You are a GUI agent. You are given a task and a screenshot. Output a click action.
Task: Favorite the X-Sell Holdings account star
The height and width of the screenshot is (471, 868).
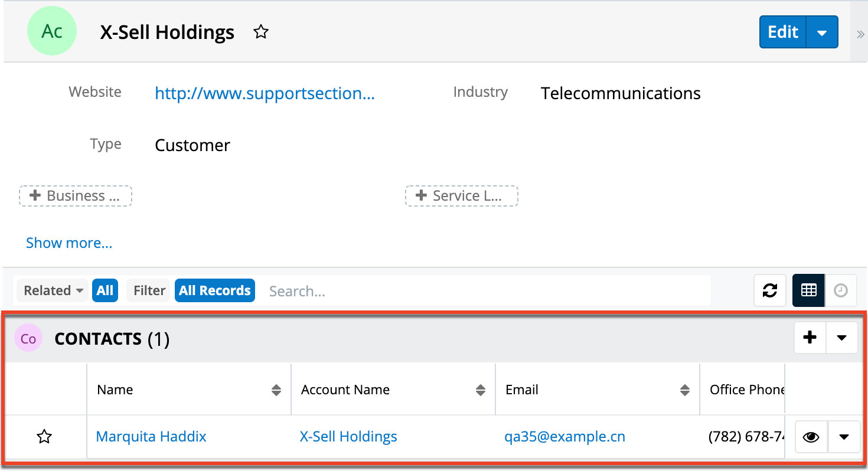261,32
